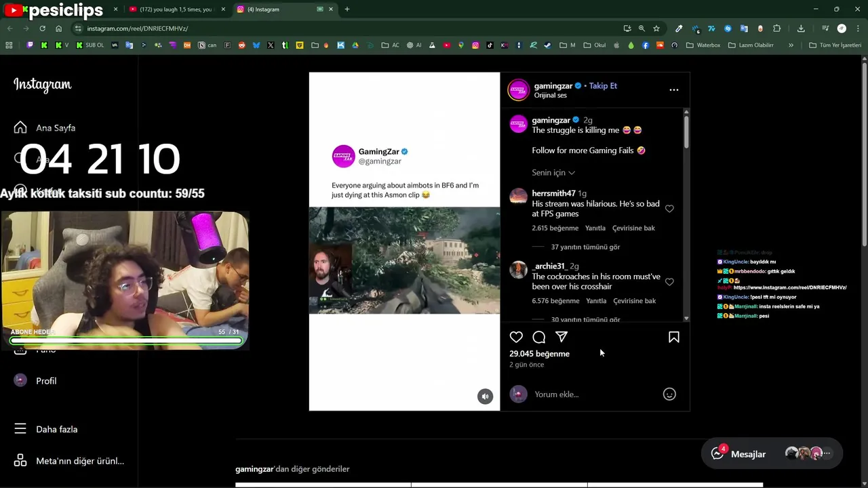The width and height of the screenshot is (868, 488).
Task: Open the Chrome profile avatar
Action: 842,28
